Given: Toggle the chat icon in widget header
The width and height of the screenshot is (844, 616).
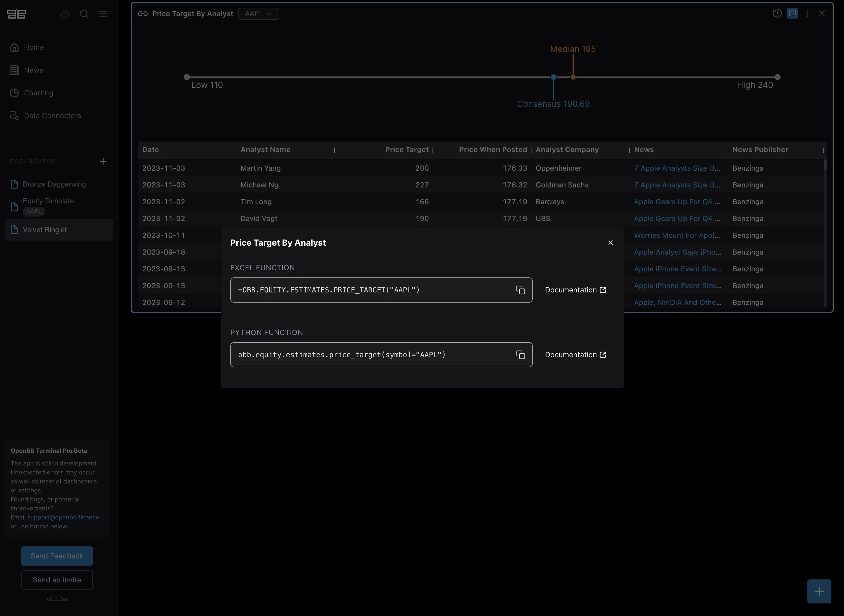Looking at the screenshot, I should point(792,13).
